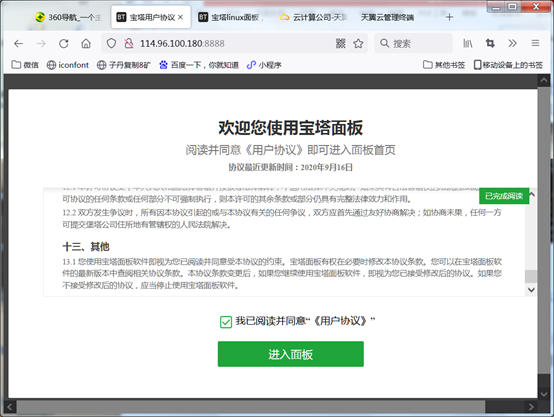Click the clause 13.1 paragraph text
The image size is (554, 417).
coord(282,273)
